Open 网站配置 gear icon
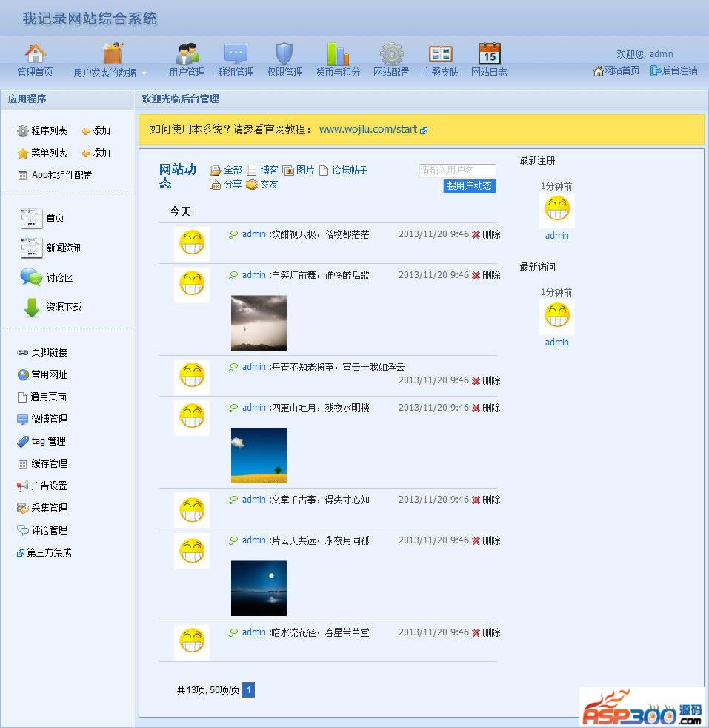This screenshot has width=709, height=728. pos(392,54)
